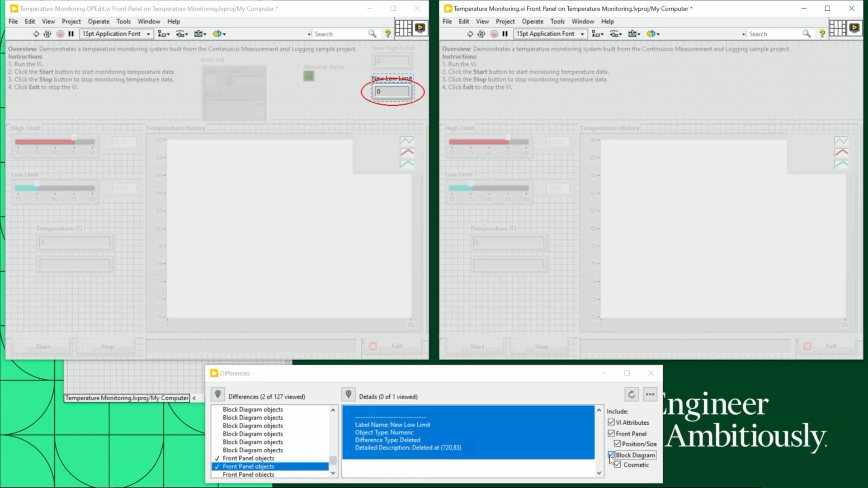868x488 pixels.
Task: Click High Limit slider in DPEdit window
Action: [x=55, y=142]
